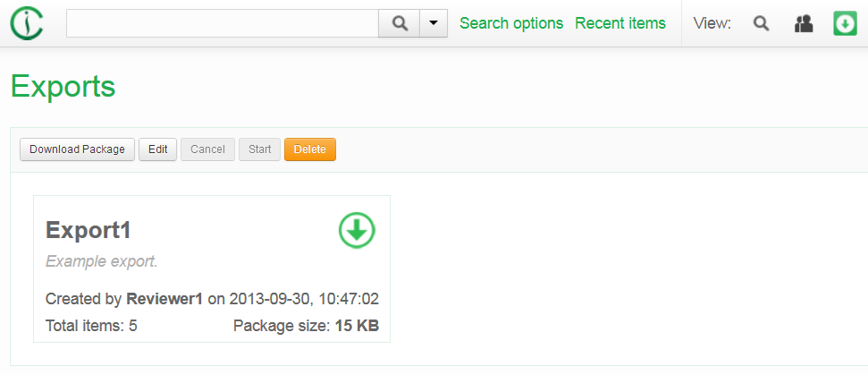Click the Cancel button
Image resolution: width=868 pixels, height=375 pixels.
click(207, 149)
